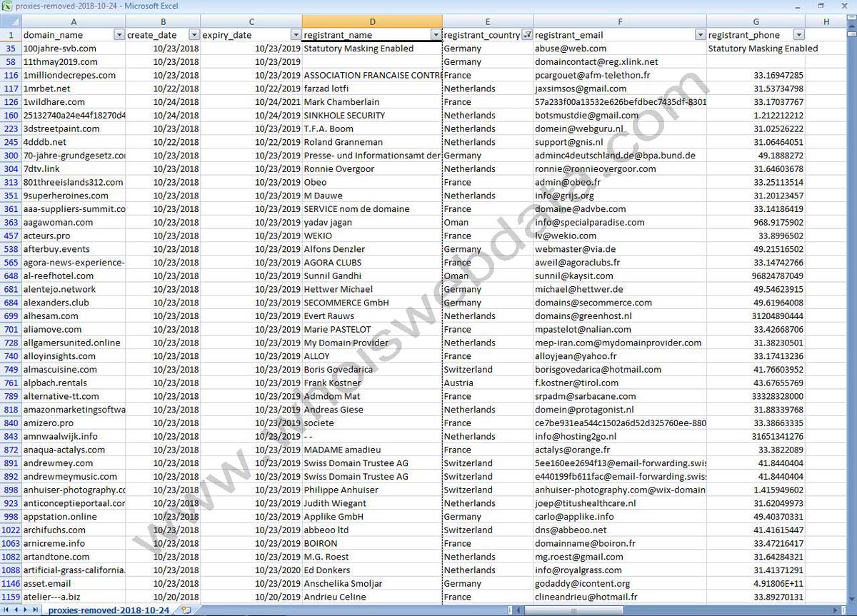857x616 pixels.
Task: Select column C header
Action: (251, 22)
